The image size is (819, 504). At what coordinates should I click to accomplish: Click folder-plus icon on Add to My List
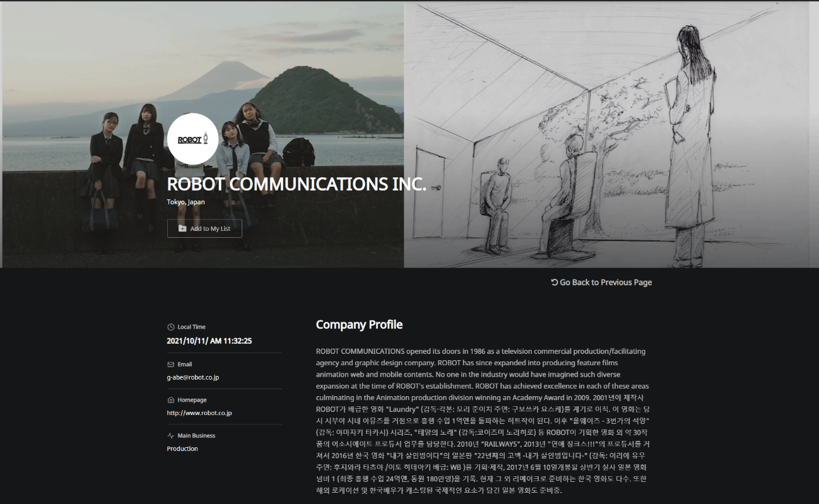pos(182,228)
